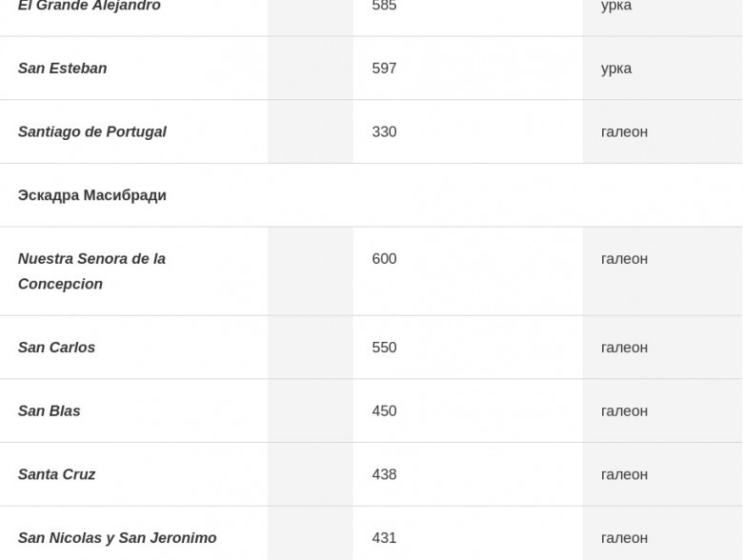
Task: Click Santa Cruz ship name
Action: coord(57,474)
